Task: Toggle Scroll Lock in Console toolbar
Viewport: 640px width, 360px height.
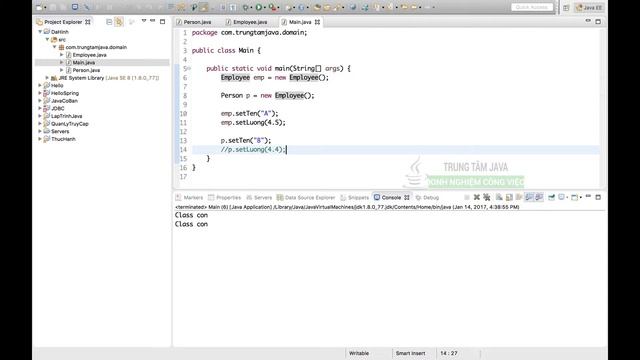Action: point(509,197)
